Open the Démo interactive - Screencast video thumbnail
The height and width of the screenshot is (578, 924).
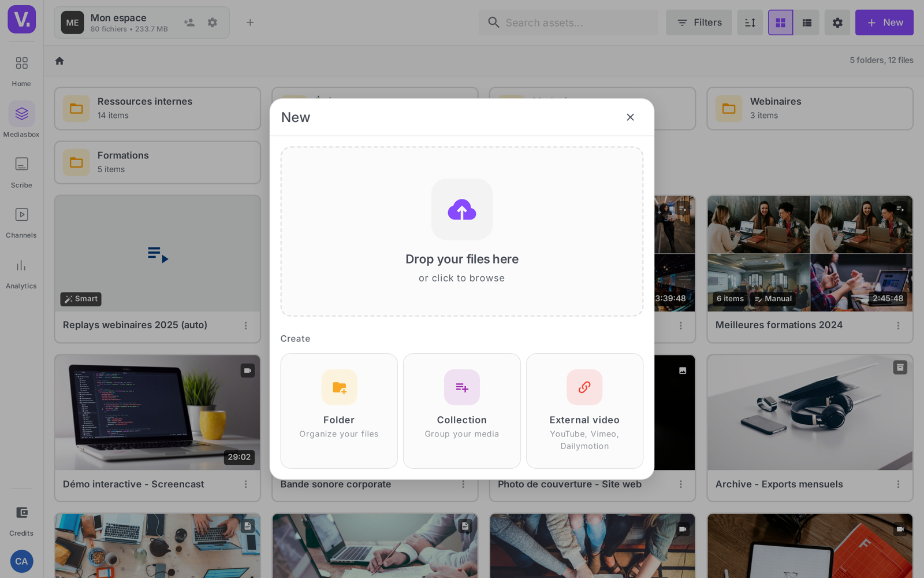pyautogui.click(x=158, y=413)
